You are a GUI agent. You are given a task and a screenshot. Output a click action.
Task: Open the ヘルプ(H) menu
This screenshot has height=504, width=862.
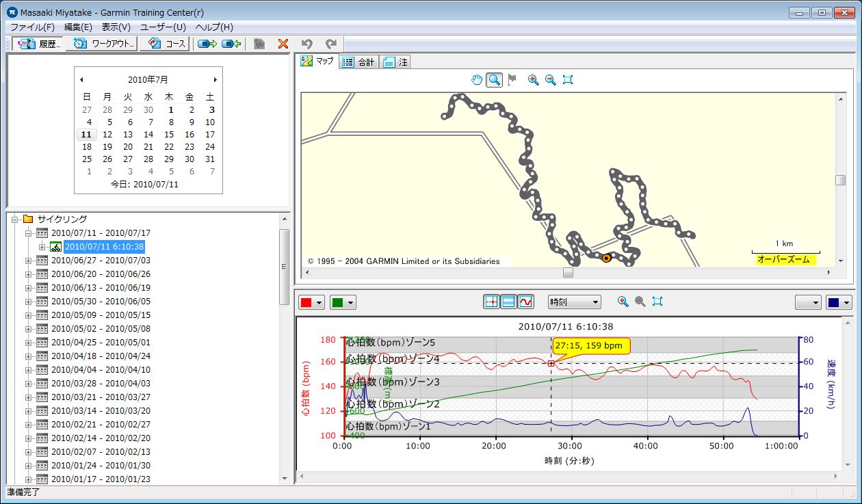214,27
